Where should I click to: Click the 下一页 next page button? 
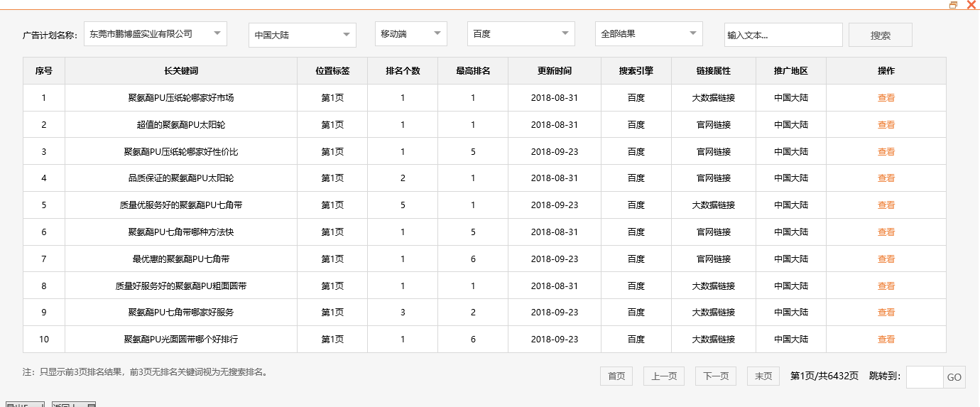click(x=716, y=376)
